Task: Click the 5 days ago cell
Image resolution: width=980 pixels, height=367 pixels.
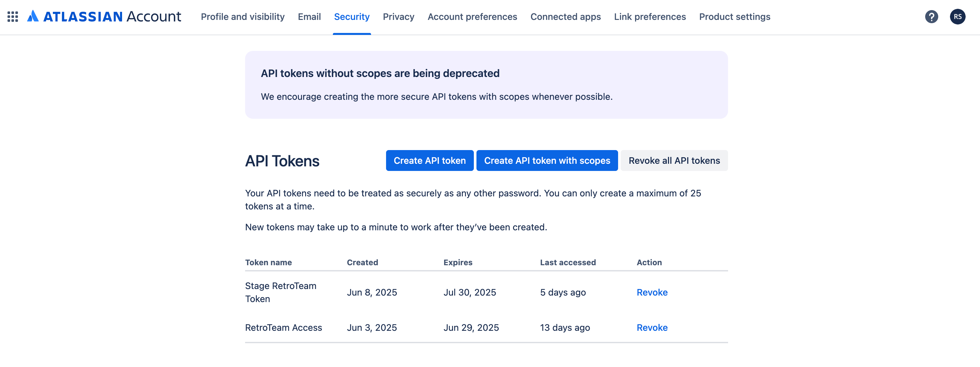Action: 563,293
